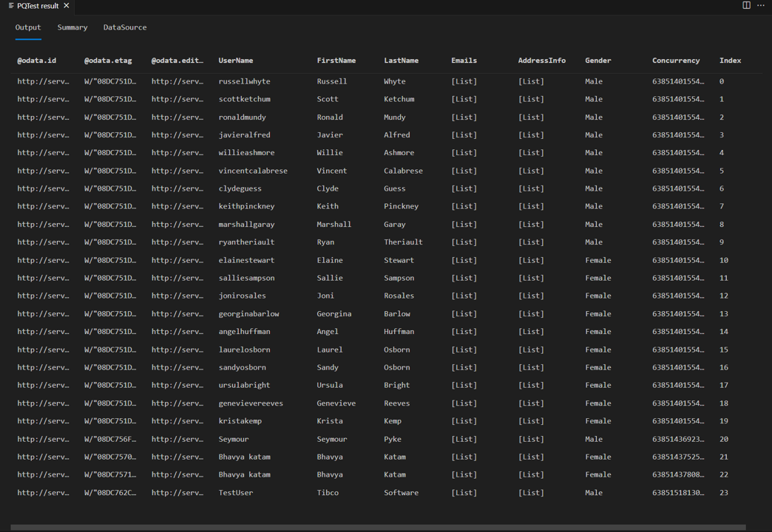Click the @odata.etag column header
The height and width of the screenshot is (532, 772).
[x=108, y=61]
